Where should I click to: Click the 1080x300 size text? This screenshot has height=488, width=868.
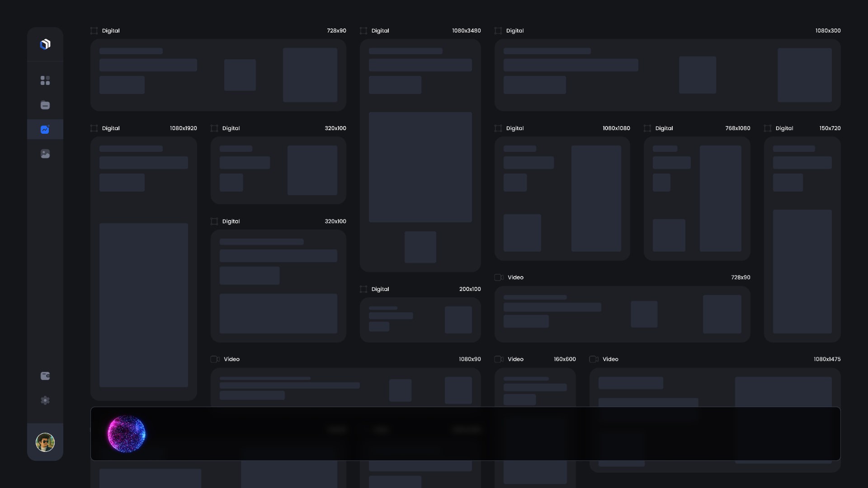coord(828,31)
